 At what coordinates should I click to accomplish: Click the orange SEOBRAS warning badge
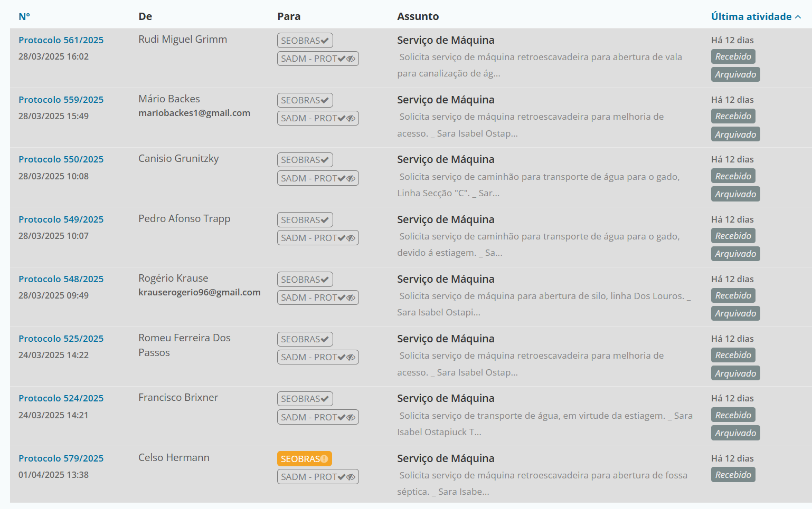304,459
